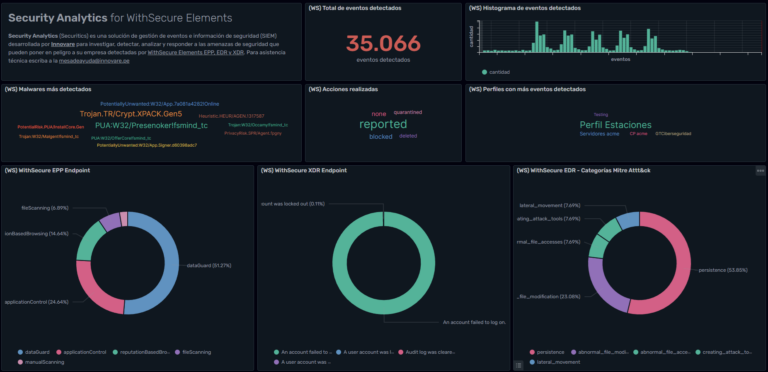Click persistence legend color dot

pos(532,351)
